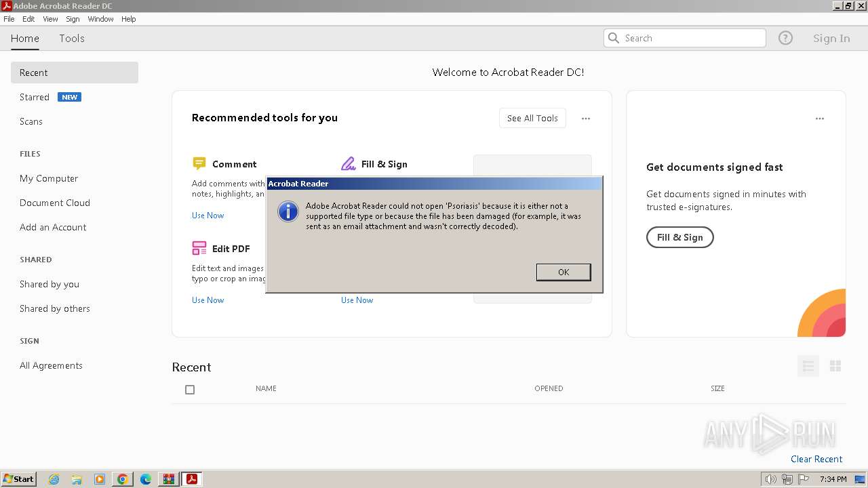Click the Comment tool icon

click(199, 163)
